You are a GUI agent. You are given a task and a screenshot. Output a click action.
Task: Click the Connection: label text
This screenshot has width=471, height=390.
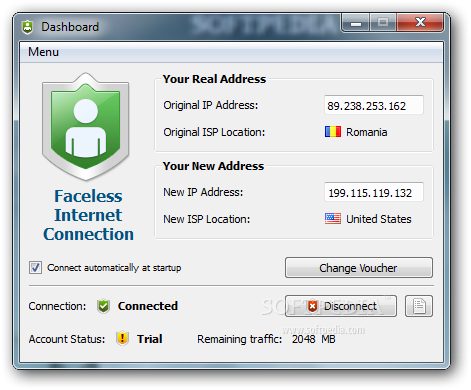point(57,306)
